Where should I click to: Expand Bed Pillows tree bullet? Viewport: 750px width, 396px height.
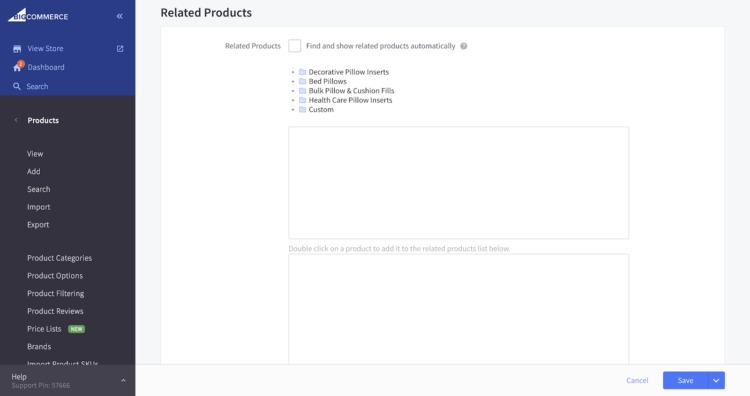(x=293, y=82)
